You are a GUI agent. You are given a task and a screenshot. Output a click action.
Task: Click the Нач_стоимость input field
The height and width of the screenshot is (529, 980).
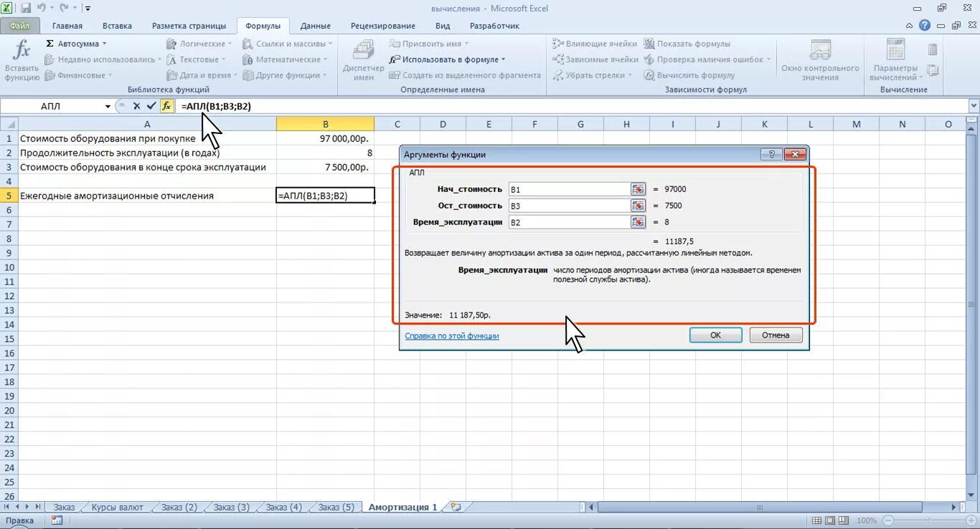(569, 189)
